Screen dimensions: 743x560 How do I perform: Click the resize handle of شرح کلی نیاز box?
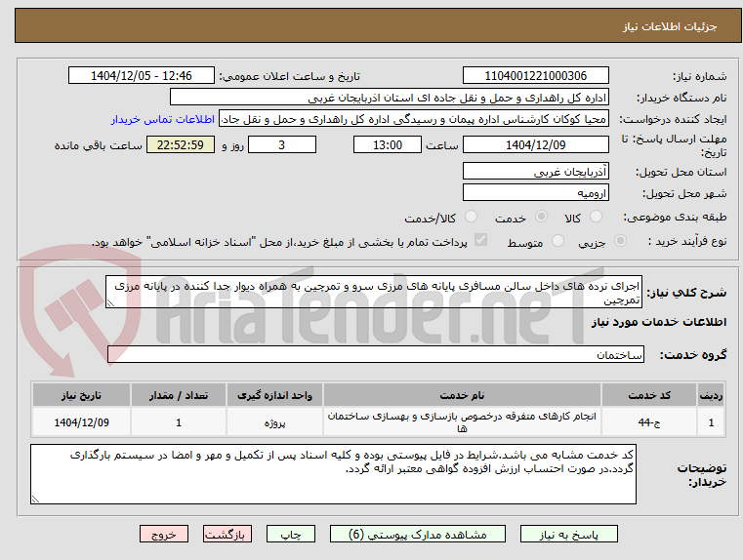(110, 303)
